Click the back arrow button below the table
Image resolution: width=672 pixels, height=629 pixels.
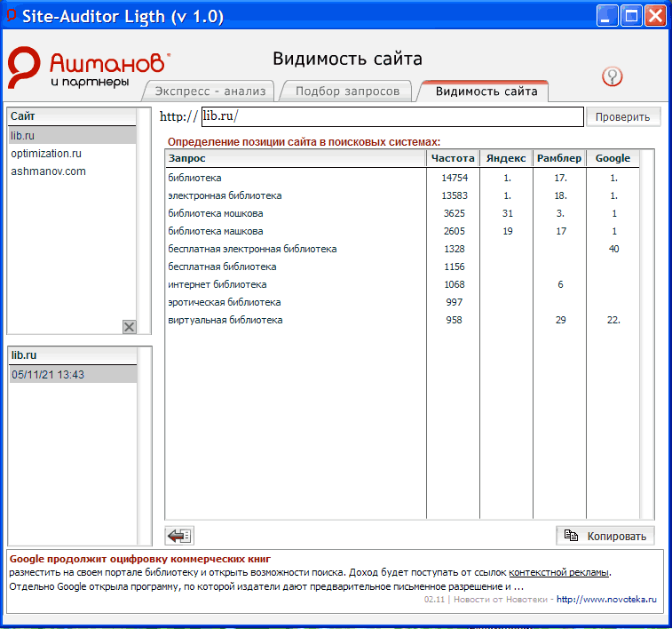coord(179,536)
